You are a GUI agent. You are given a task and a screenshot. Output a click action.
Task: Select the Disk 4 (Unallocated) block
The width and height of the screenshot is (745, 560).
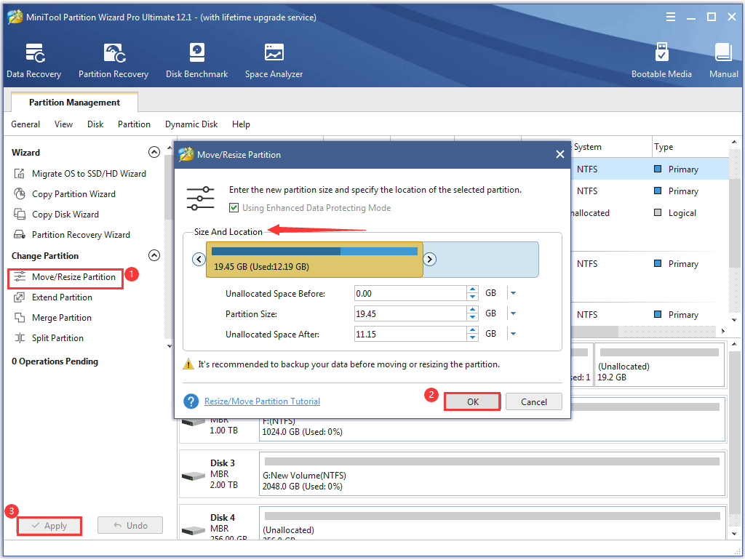click(x=492, y=524)
